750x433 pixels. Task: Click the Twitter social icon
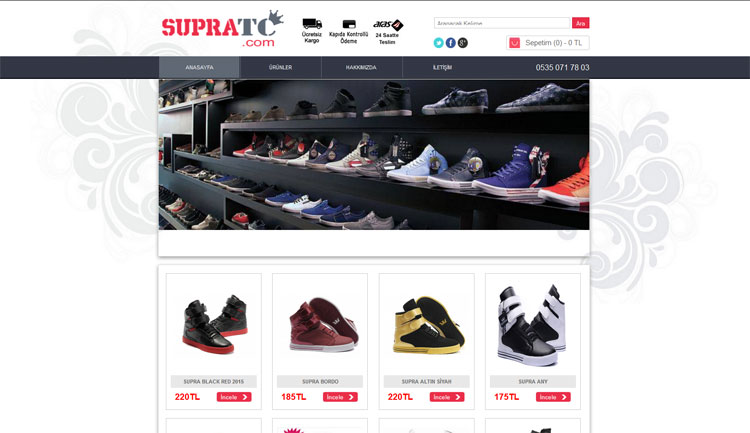coord(439,43)
